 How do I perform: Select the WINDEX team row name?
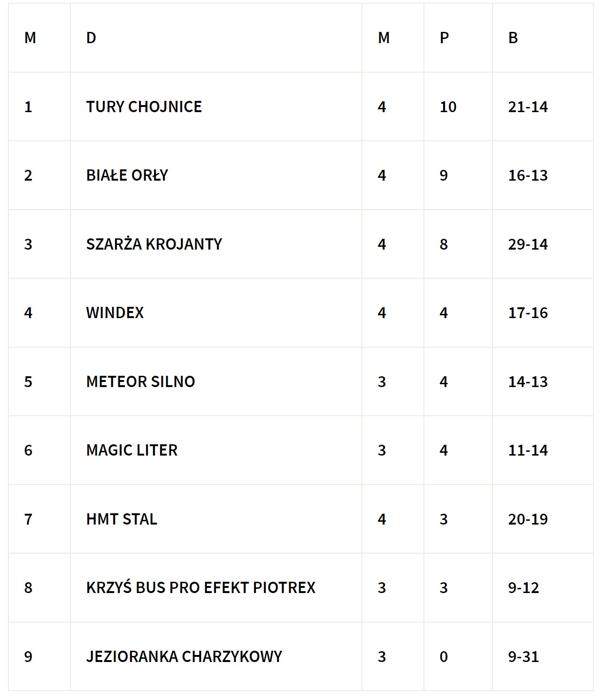(115, 313)
